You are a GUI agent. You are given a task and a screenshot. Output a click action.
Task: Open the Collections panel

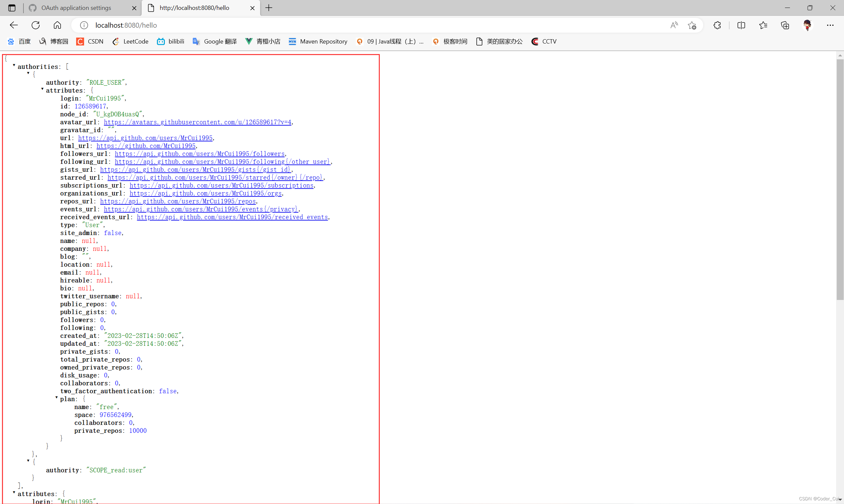(785, 25)
